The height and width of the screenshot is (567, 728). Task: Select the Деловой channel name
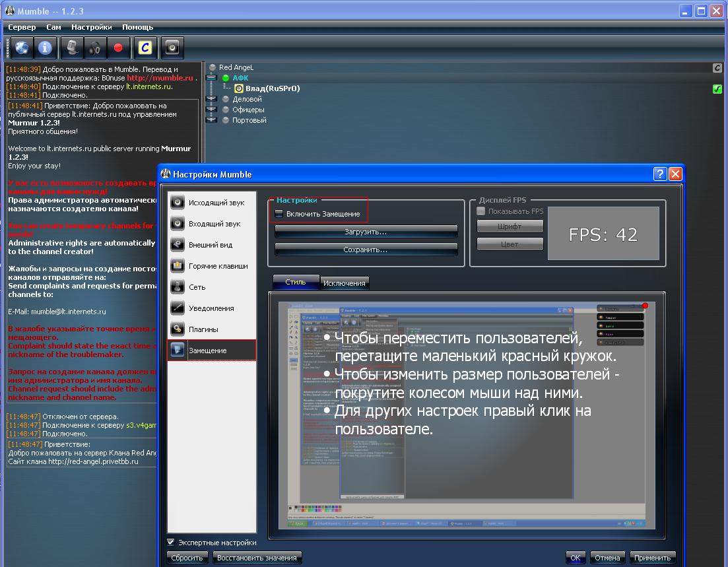[247, 99]
